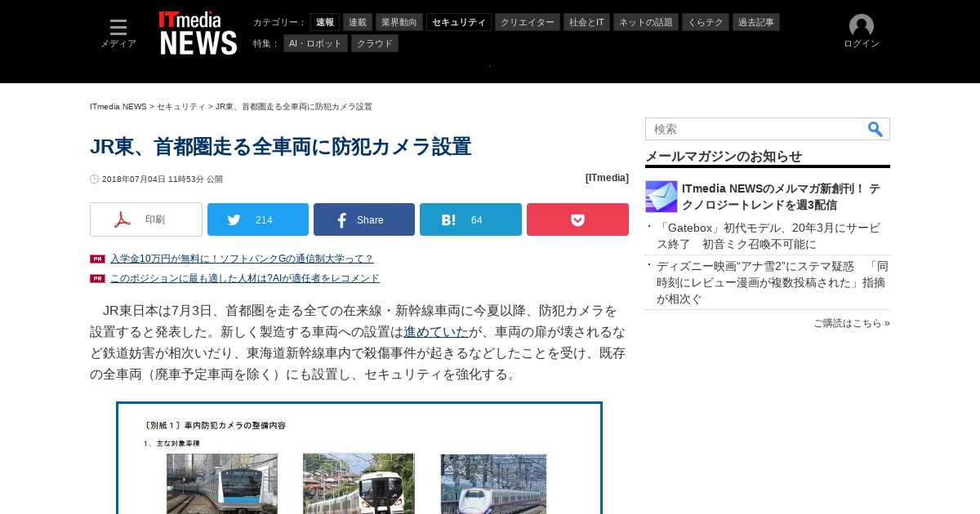Open クラウド feature
The height and width of the screenshot is (514, 980).
[x=375, y=43]
